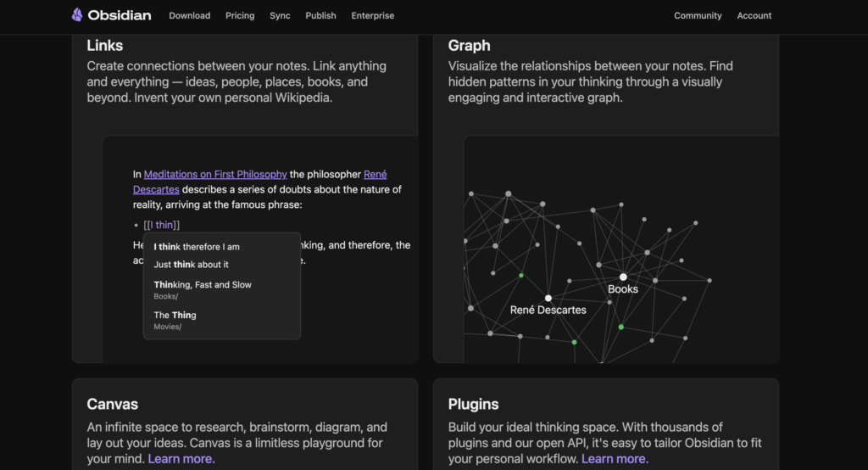
Task: Click the Obsidian crystal logo icon
Action: [x=77, y=15]
